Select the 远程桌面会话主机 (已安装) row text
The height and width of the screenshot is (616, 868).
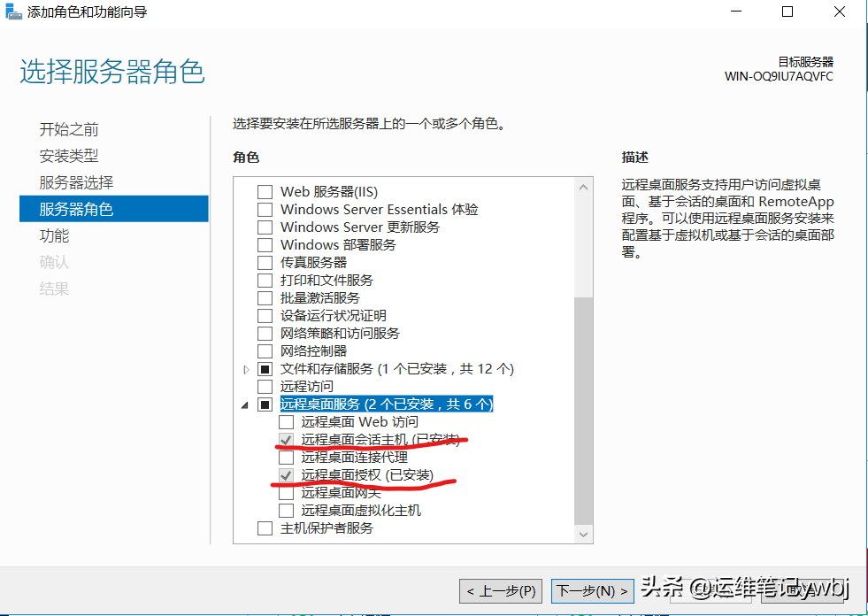(380, 440)
